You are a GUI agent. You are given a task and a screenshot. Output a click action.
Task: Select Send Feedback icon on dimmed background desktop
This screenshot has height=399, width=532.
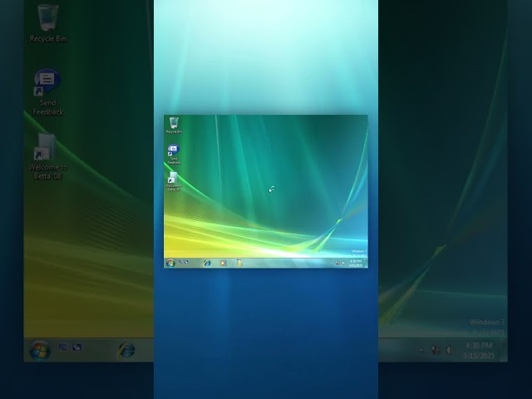(48, 92)
